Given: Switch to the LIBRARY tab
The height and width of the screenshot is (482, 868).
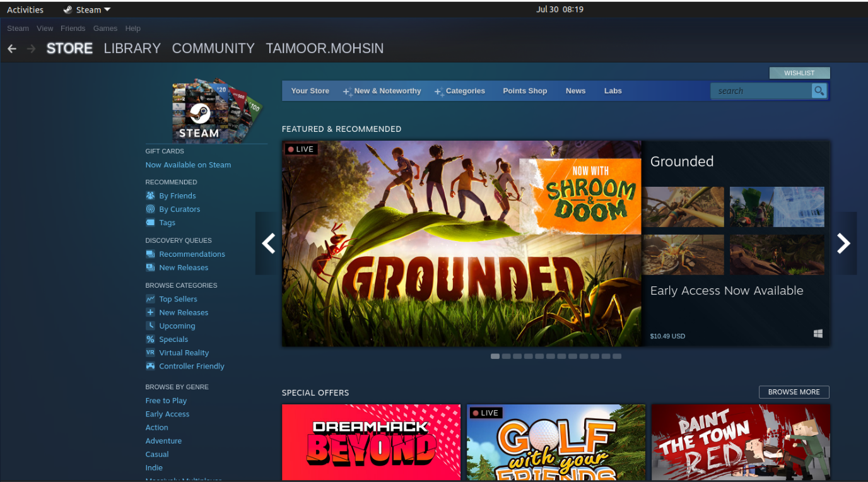Looking at the screenshot, I should pyautogui.click(x=132, y=48).
